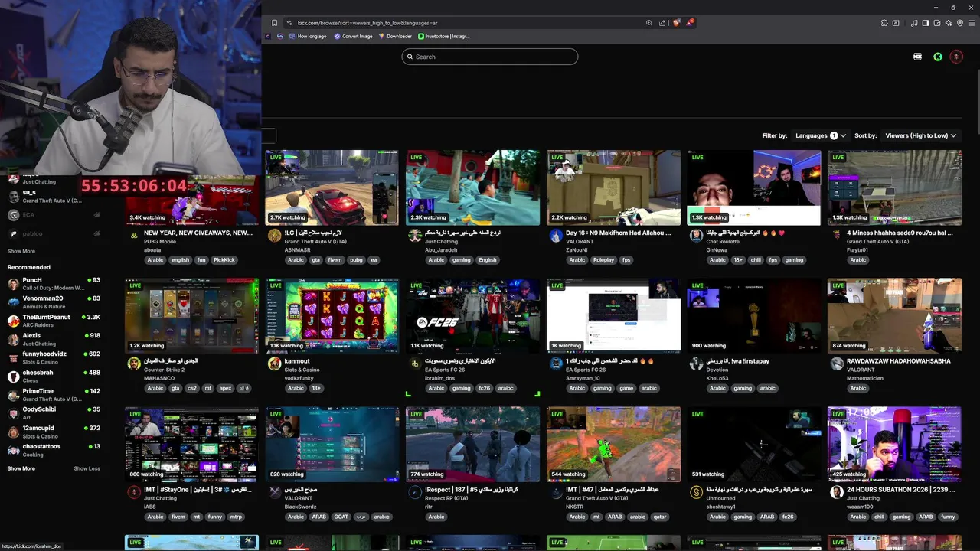Toggle the browser sidebar panel icon

tap(926, 23)
